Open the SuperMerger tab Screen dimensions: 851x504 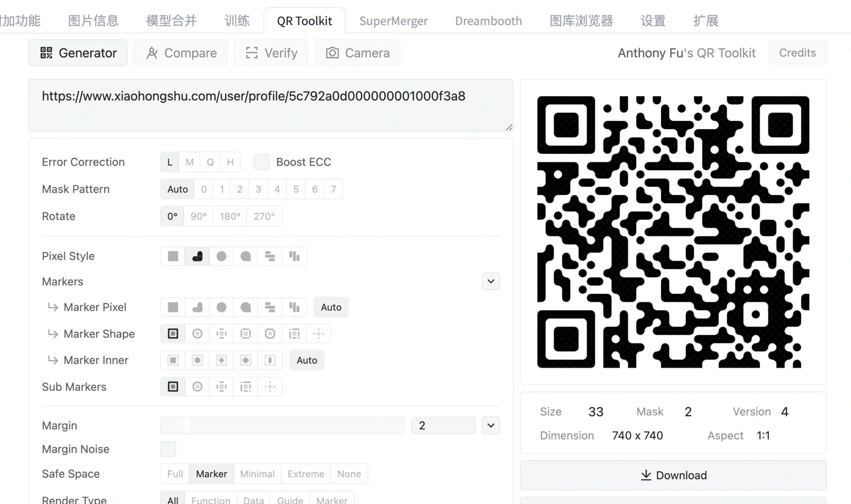coord(393,21)
